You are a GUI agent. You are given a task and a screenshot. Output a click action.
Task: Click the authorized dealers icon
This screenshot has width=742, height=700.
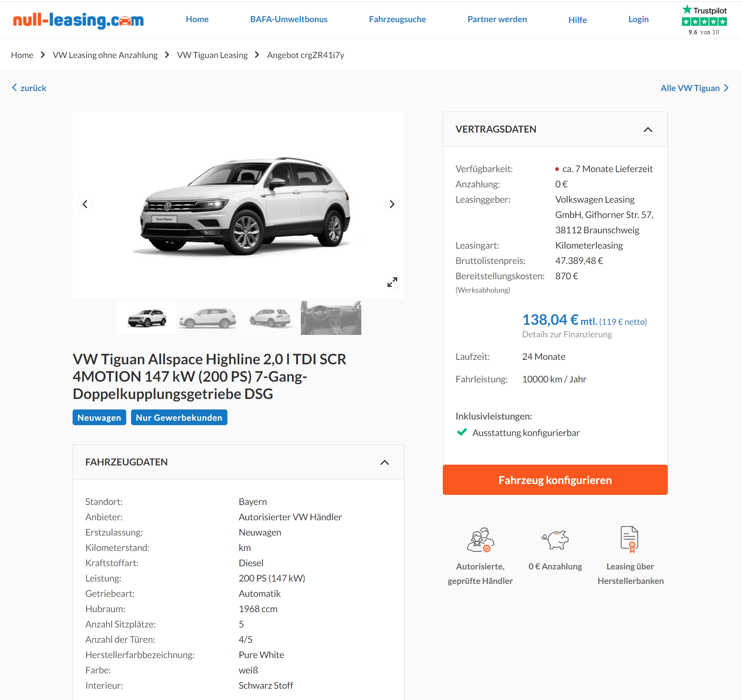tap(480, 540)
